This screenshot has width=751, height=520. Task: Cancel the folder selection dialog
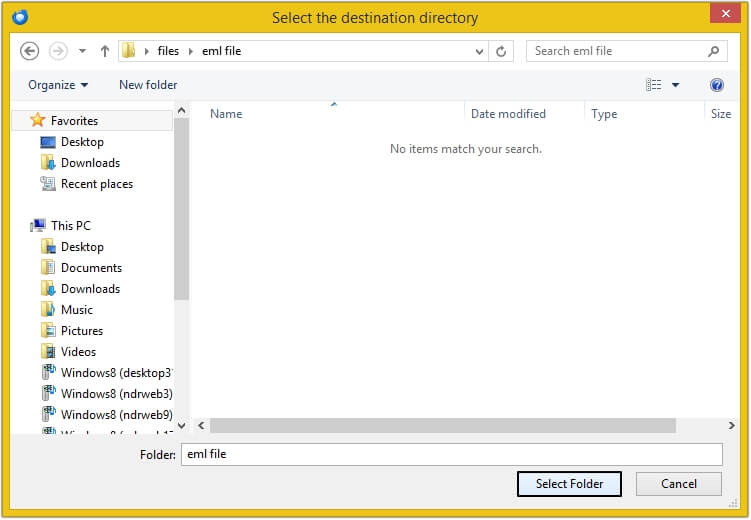[679, 484]
